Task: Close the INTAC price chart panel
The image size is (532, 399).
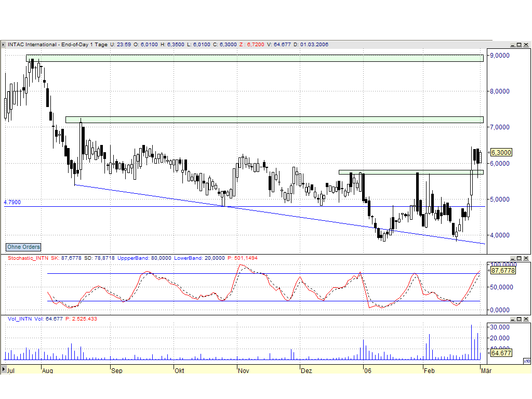Action: point(526,45)
